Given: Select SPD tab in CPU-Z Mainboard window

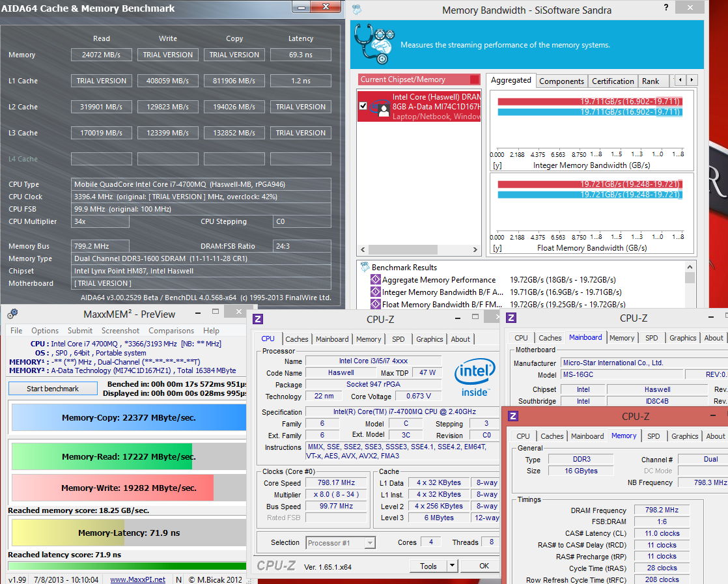Looking at the screenshot, I should [651, 338].
